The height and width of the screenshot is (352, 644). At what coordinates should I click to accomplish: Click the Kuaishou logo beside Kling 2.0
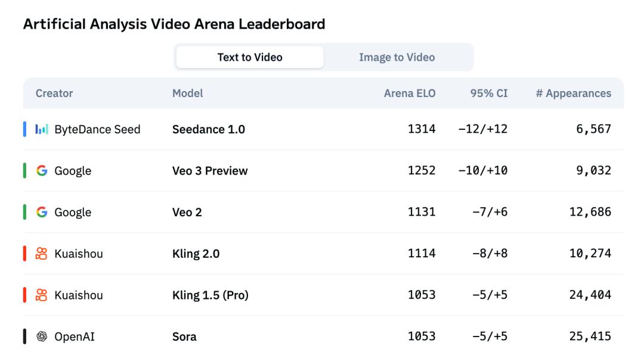[42, 254]
